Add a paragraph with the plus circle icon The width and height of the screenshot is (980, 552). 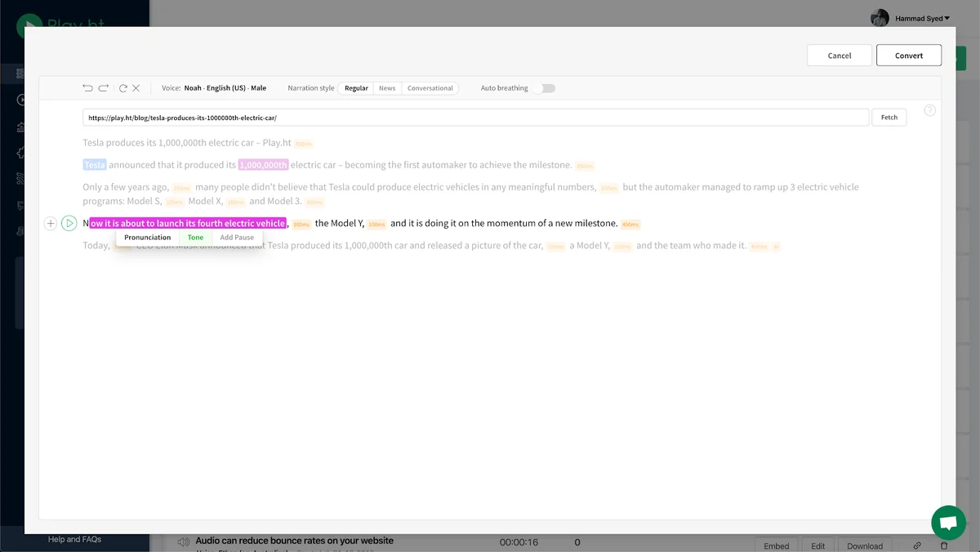50,223
